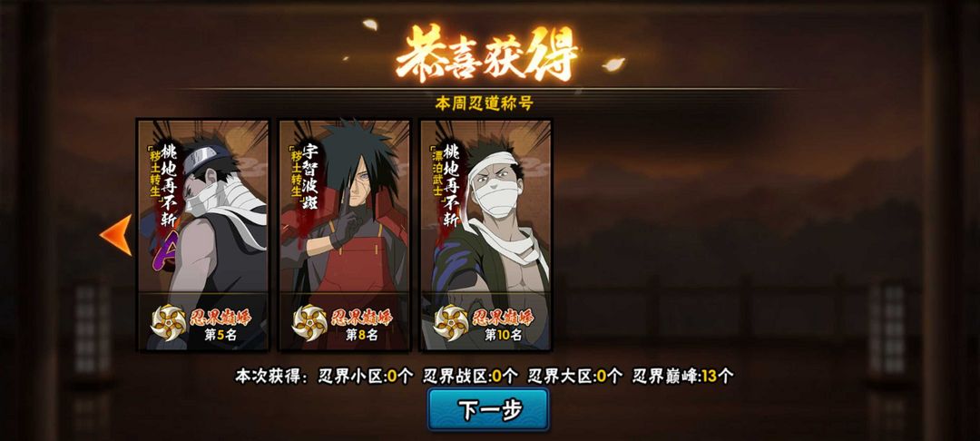This screenshot has height=441, width=980.
Task: Click 第5名 rank label
Action: pos(220,336)
